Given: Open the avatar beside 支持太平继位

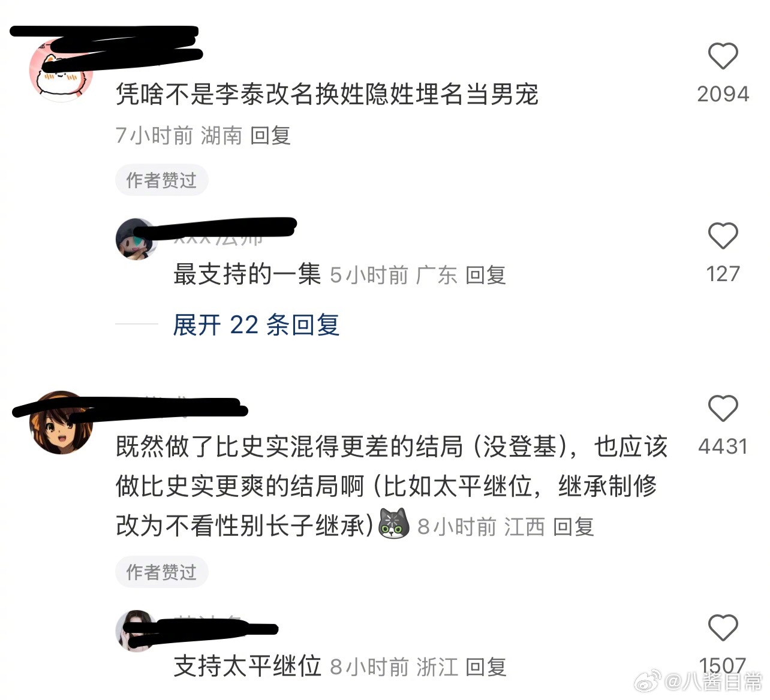Looking at the screenshot, I should click(x=136, y=630).
